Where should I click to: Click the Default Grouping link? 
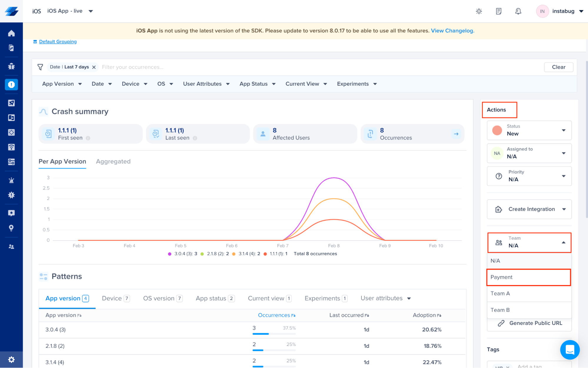tap(58, 42)
